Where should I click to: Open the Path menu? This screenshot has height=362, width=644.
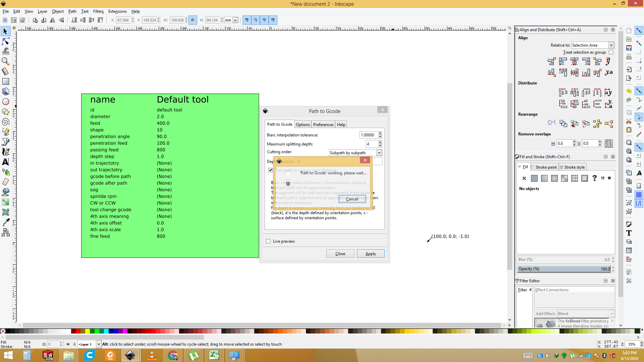72,11
